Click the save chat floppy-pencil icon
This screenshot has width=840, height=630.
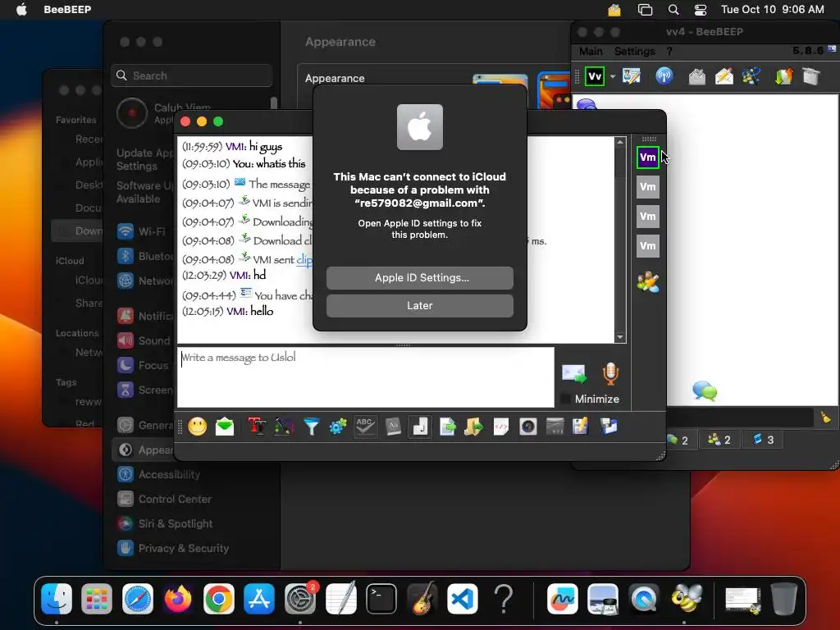click(x=580, y=427)
